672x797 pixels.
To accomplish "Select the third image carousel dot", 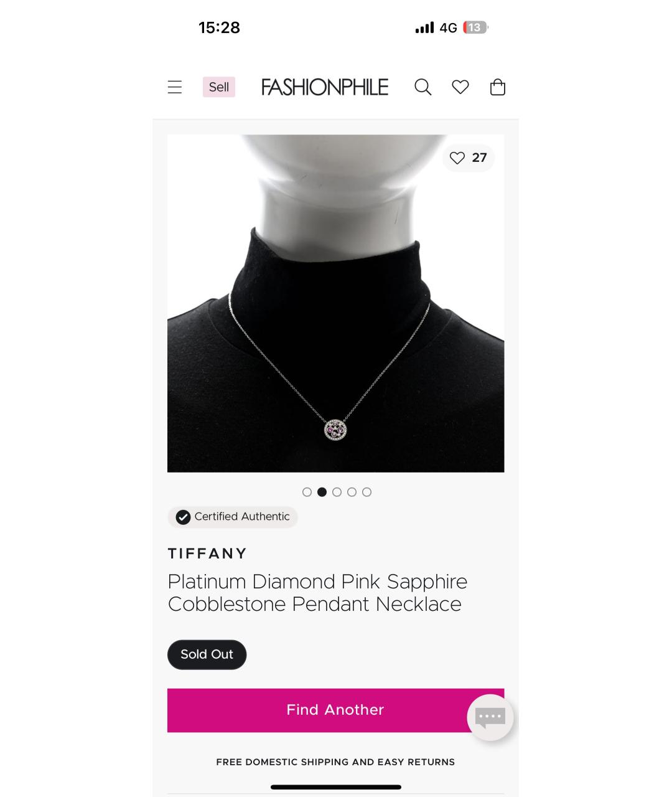I will [x=337, y=492].
